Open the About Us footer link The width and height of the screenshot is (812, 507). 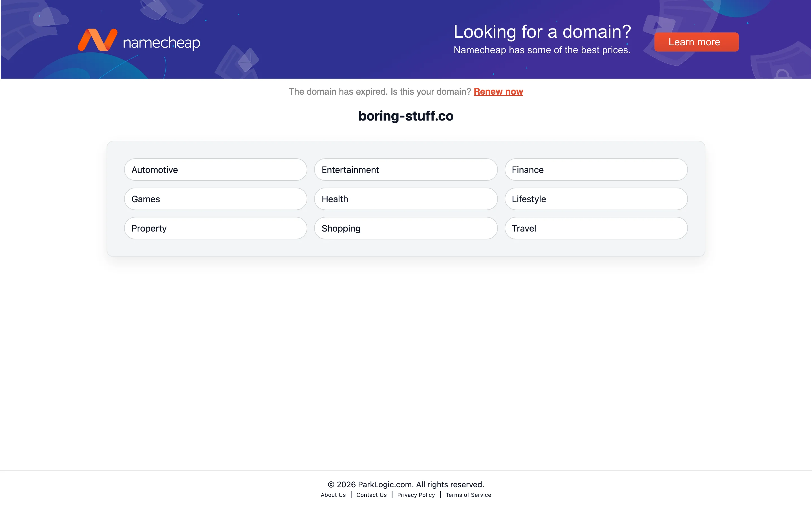(x=333, y=495)
